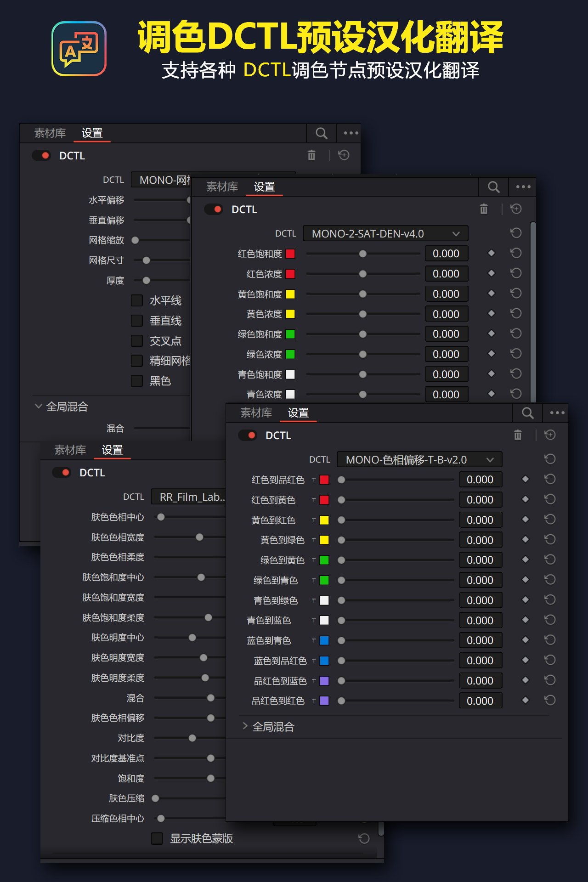588x882 pixels.
Task: Click the 肤色色相宽度 slider handle
Action: point(199,537)
